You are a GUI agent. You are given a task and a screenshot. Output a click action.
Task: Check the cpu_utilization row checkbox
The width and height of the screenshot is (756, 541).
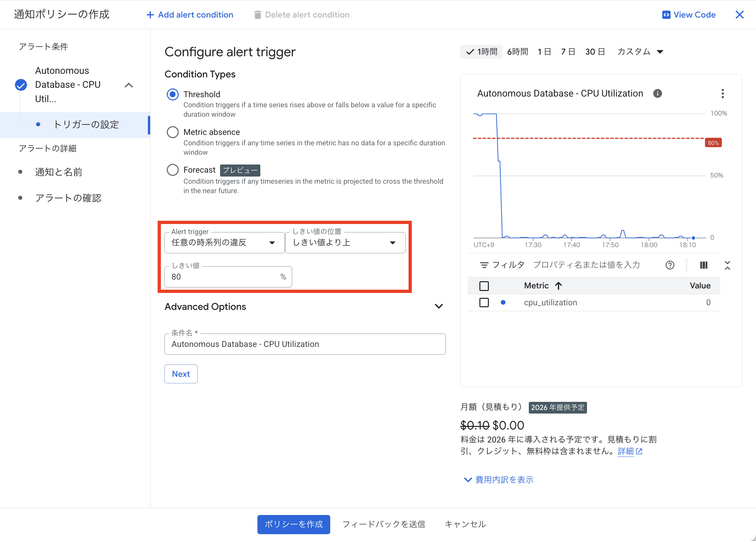pos(484,302)
